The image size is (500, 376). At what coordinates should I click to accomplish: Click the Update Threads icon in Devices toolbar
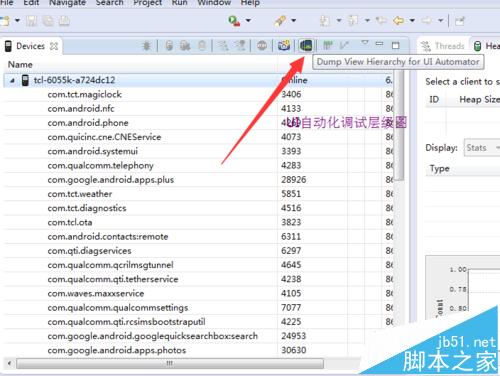(x=224, y=46)
